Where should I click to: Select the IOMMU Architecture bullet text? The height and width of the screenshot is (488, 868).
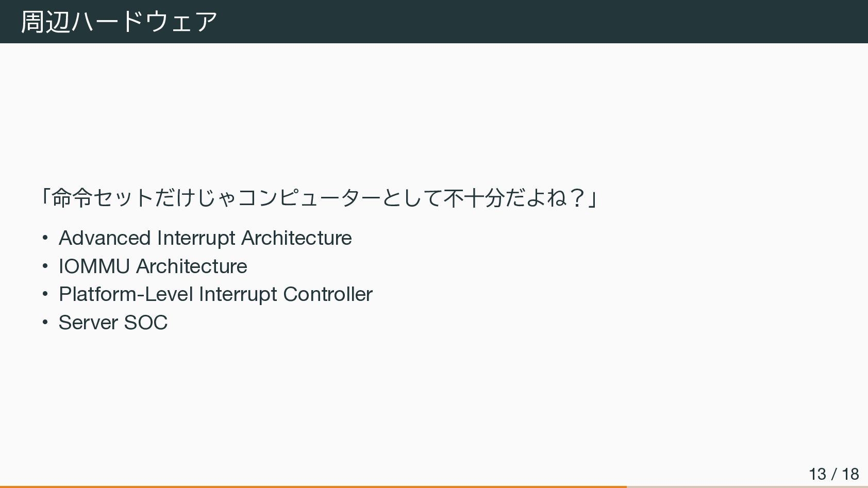153,266
